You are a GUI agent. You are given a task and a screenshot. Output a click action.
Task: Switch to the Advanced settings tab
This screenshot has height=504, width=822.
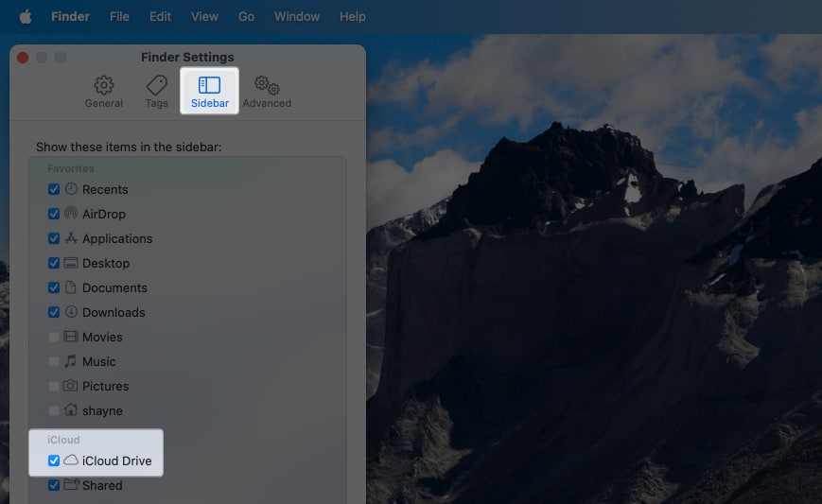point(267,91)
